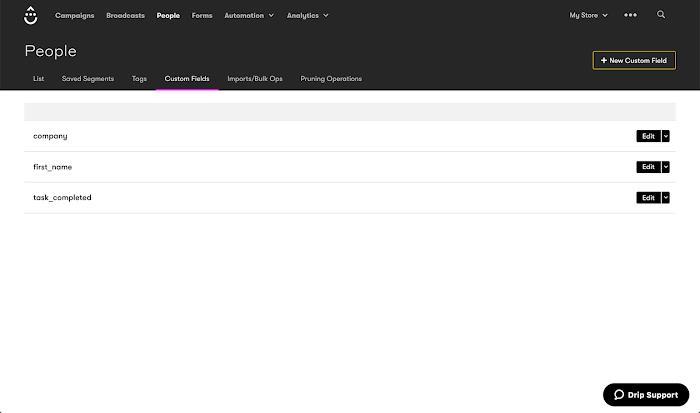This screenshot has height=413, width=700.
Task: Click the company field name
Action: pos(50,136)
